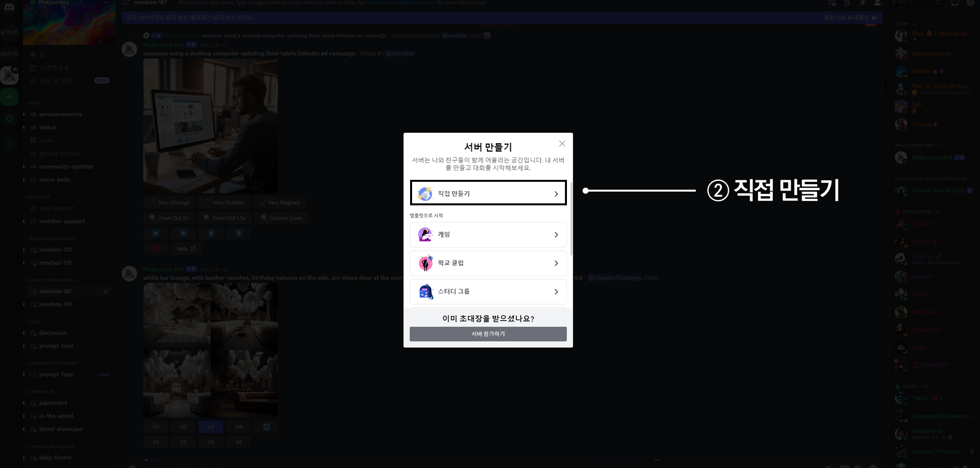Click the Vary (Strong) button
Screen dimensions: 980x468
pyautogui.click(x=170, y=202)
